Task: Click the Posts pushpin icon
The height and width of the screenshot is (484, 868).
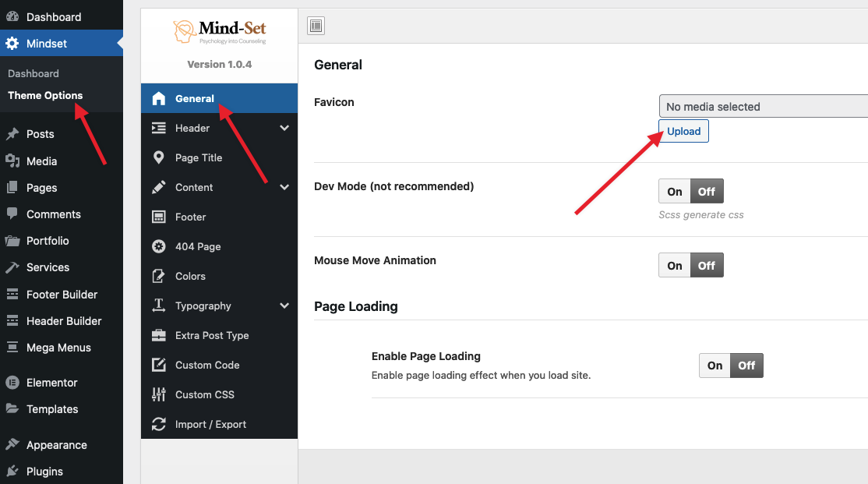Action: coord(12,133)
